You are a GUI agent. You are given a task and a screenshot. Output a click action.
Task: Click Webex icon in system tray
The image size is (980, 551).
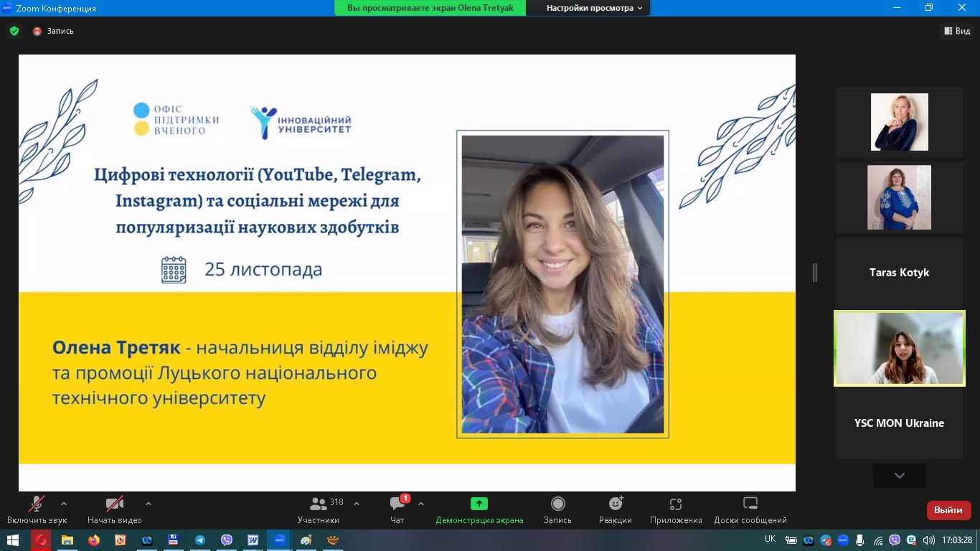pos(809,540)
